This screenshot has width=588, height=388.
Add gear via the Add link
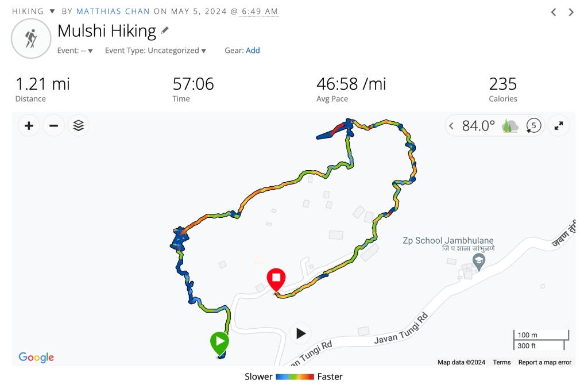coord(253,51)
